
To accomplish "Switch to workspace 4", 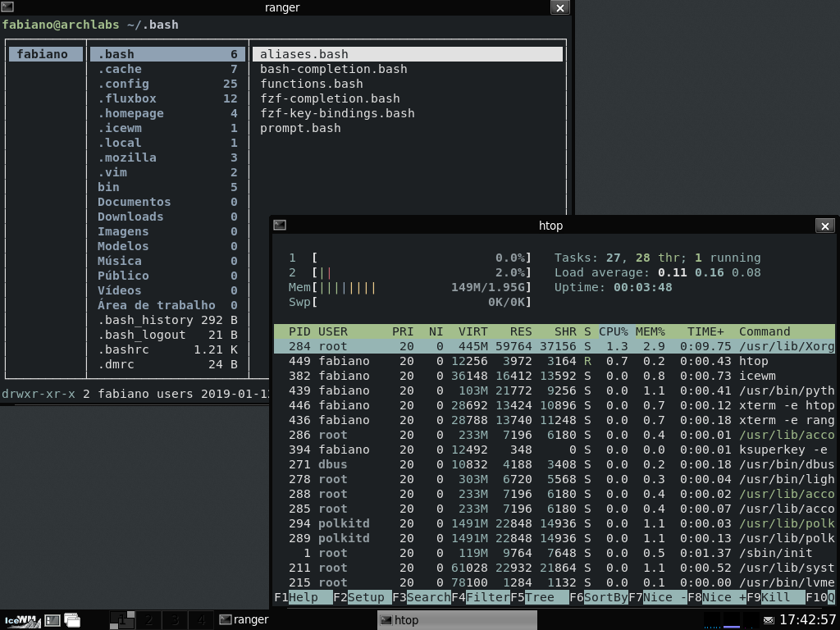I will pyautogui.click(x=201, y=620).
